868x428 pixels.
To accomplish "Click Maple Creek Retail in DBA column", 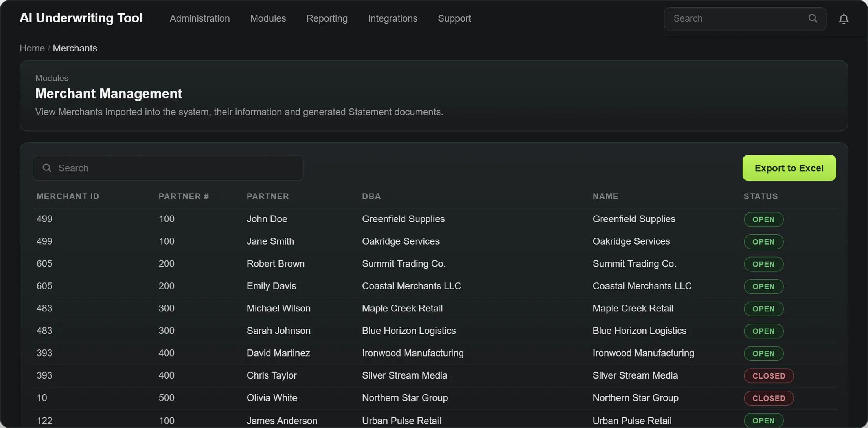I will pyautogui.click(x=402, y=309).
